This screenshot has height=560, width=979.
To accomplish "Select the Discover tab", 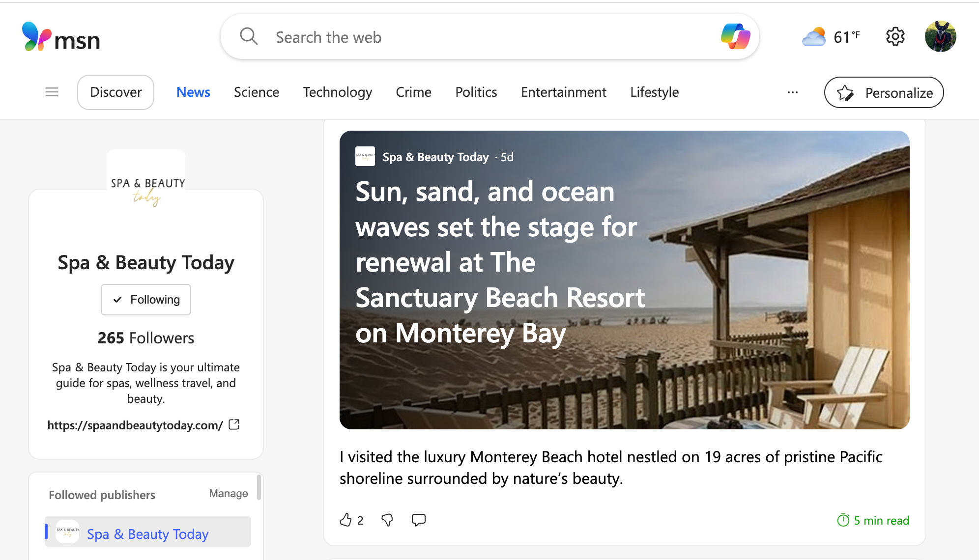I will (115, 92).
